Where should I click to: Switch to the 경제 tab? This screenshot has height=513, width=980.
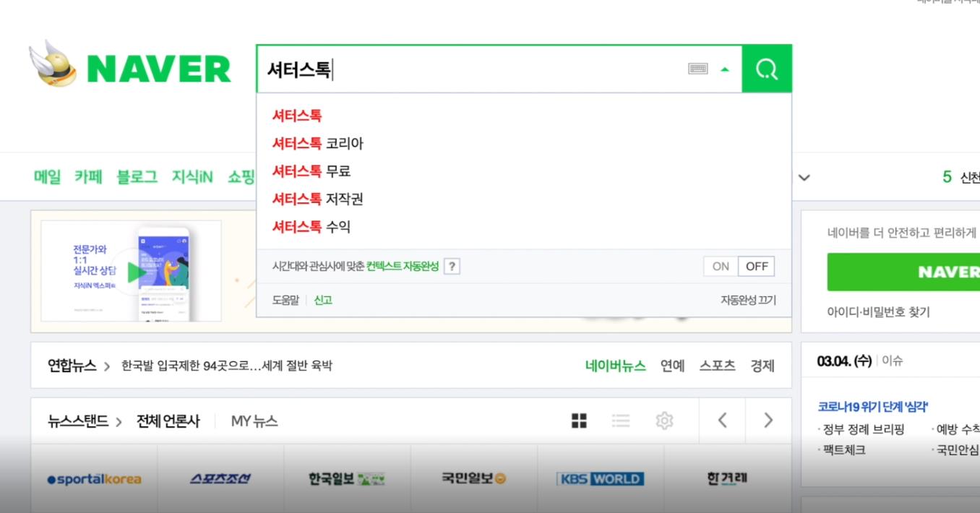pyautogui.click(x=762, y=366)
